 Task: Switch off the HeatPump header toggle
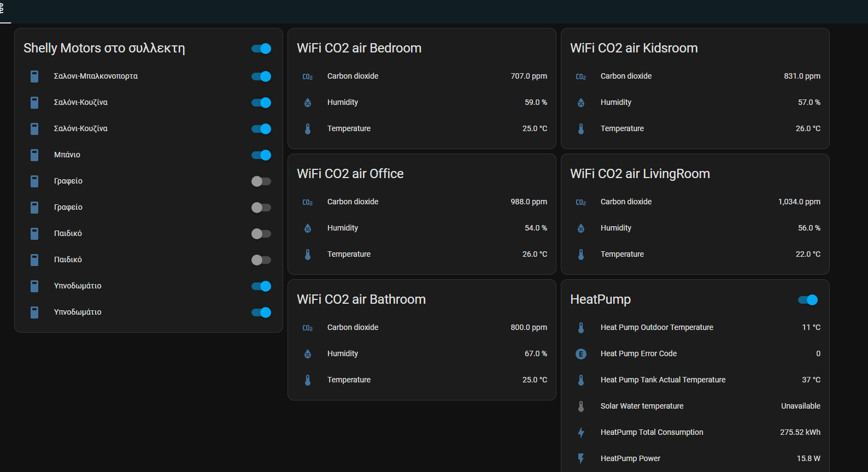(x=808, y=300)
